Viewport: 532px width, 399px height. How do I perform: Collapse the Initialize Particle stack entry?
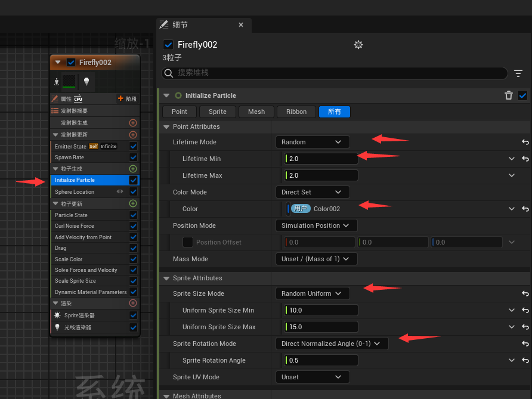[166, 95]
